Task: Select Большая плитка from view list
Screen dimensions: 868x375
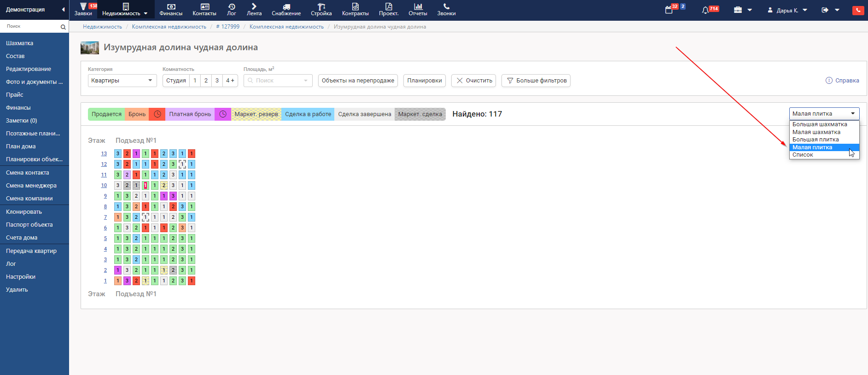Action: click(824, 140)
